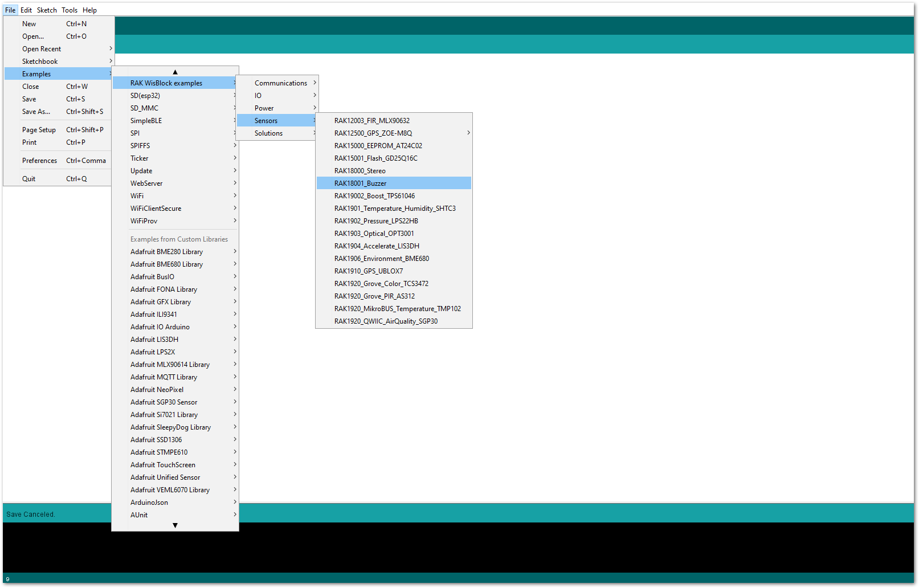Open the Edit menu
This screenshot has width=919, height=588.
point(26,10)
